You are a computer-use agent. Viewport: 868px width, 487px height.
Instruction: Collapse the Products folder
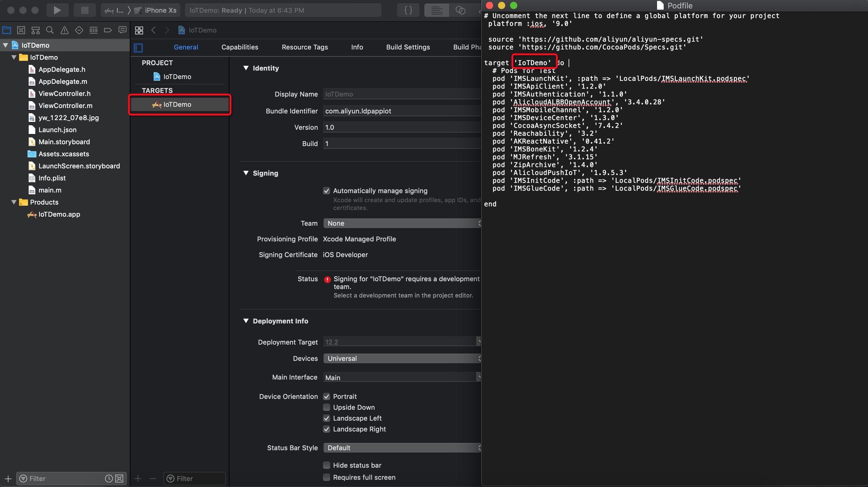(x=14, y=202)
